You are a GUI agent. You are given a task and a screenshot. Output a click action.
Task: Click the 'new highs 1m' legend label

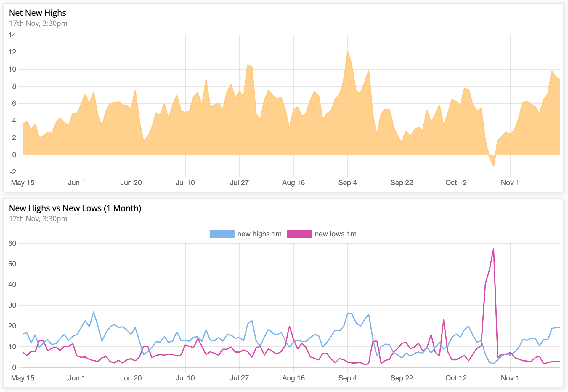[x=259, y=234]
